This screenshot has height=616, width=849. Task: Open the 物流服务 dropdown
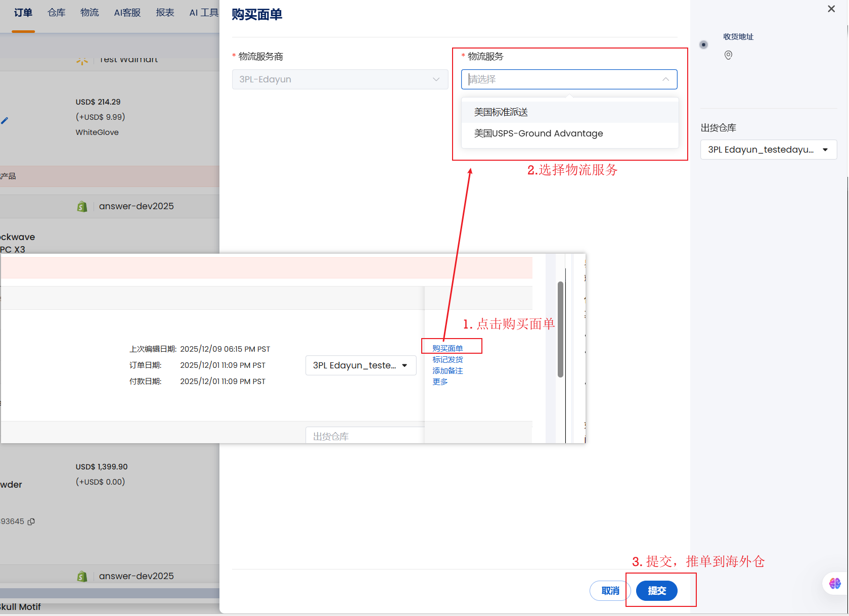(568, 79)
